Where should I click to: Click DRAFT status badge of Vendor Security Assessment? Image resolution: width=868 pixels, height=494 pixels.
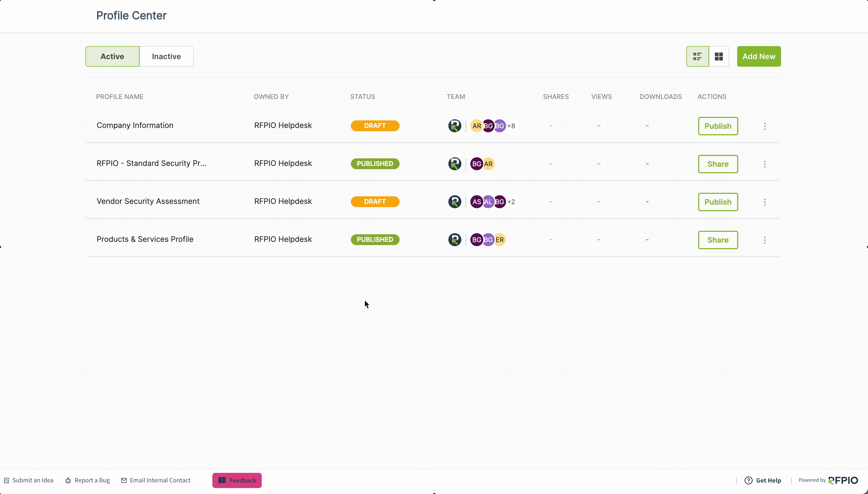[x=375, y=202]
